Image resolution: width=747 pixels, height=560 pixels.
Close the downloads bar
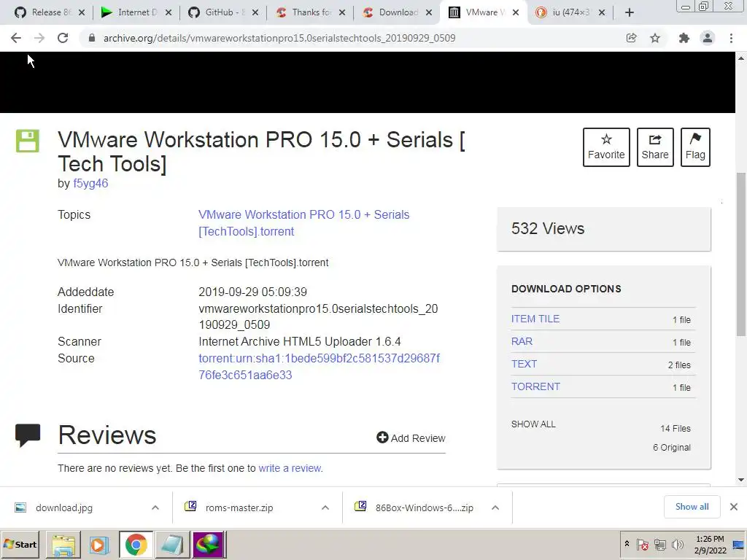click(734, 507)
